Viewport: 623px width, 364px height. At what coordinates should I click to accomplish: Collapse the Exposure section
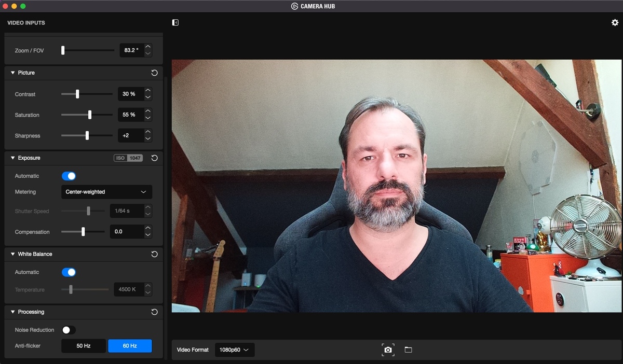[13, 158]
